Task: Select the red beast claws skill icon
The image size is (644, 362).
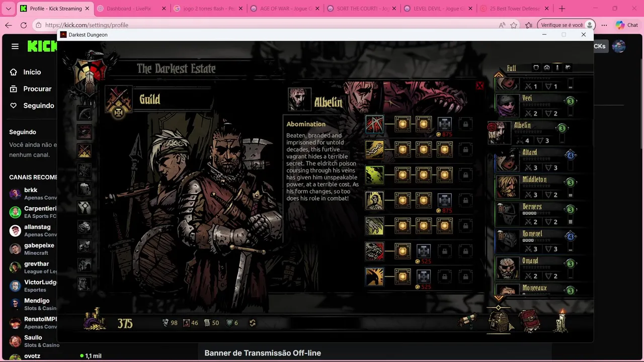Action: click(x=374, y=251)
